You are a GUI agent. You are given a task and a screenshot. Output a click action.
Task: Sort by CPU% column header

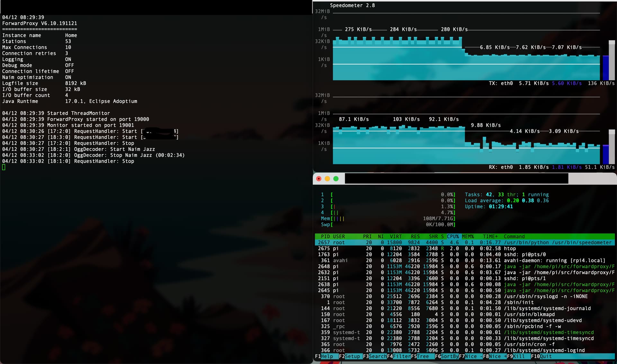coord(452,237)
